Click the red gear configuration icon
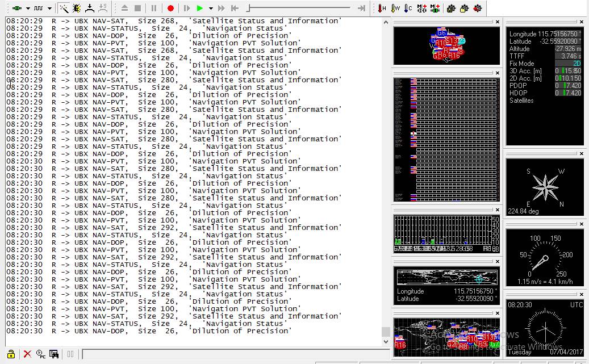Screen dimensions: 589x364 point(478,8)
